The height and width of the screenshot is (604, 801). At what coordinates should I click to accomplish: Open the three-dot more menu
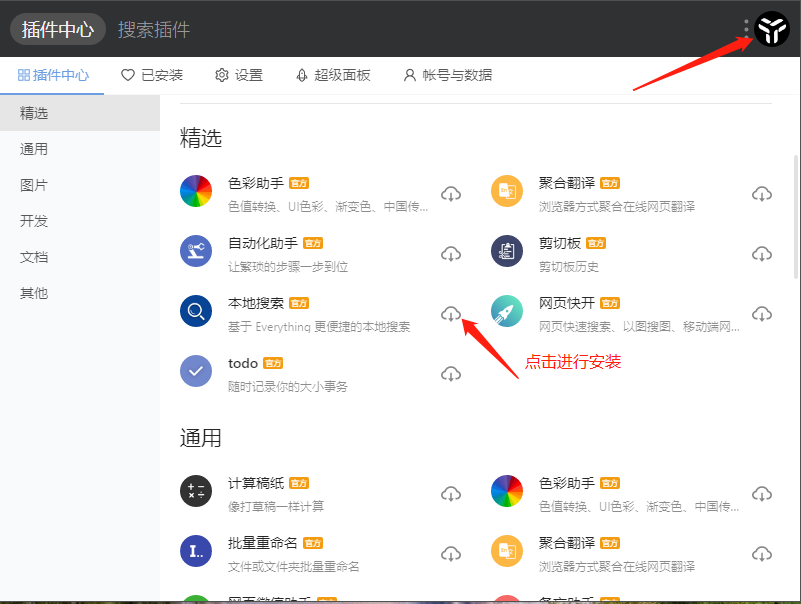pos(746,29)
